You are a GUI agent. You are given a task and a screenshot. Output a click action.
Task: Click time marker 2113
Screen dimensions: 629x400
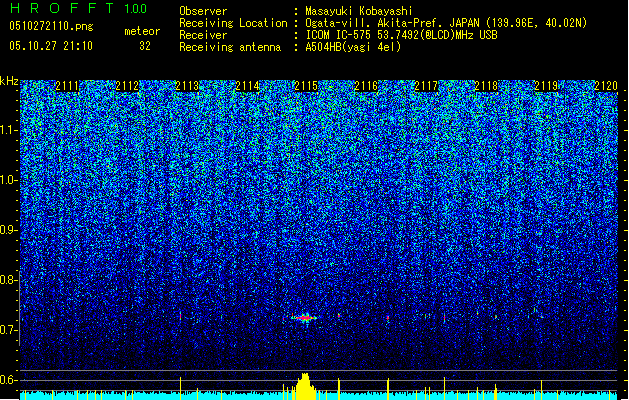tap(187, 86)
